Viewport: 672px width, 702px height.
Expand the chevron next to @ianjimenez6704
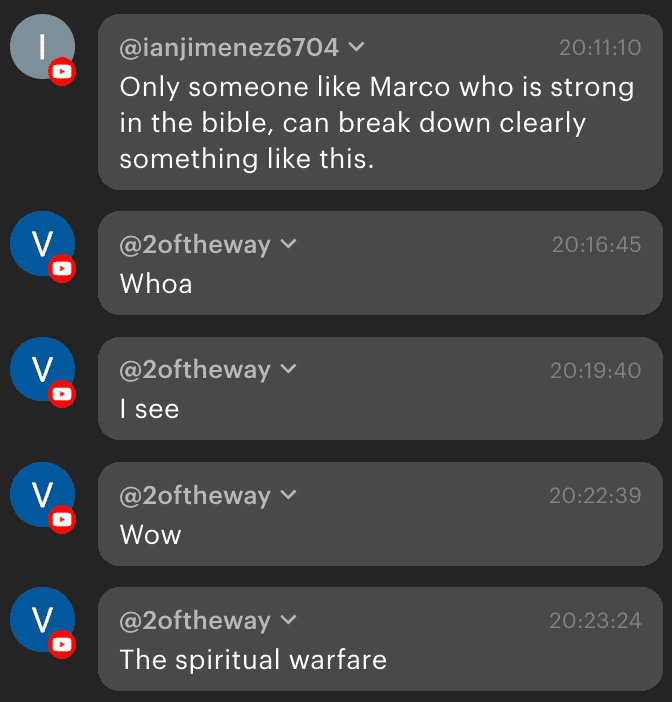click(x=357, y=46)
